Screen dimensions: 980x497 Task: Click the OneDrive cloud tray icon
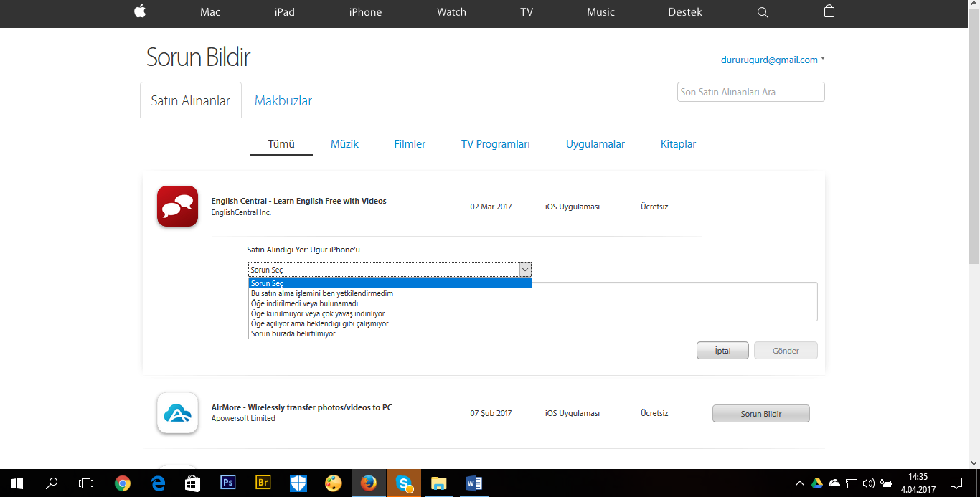pyautogui.click(x=834, y=483)
